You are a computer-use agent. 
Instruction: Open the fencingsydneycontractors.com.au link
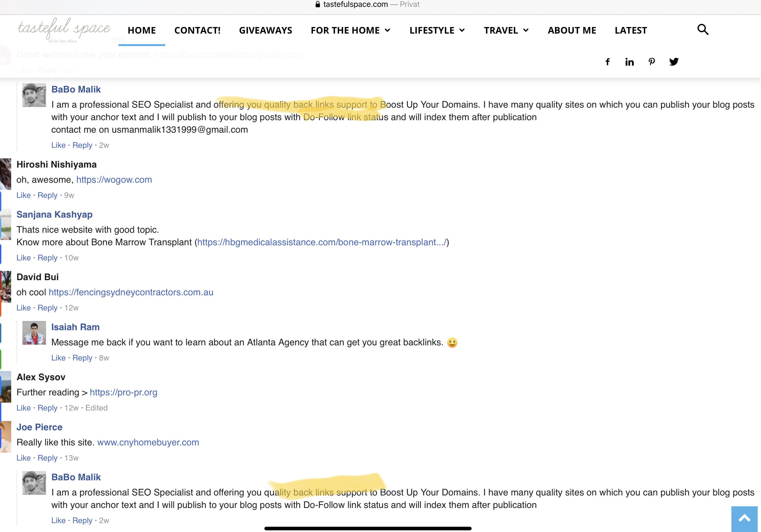click(x=131, y=292)
